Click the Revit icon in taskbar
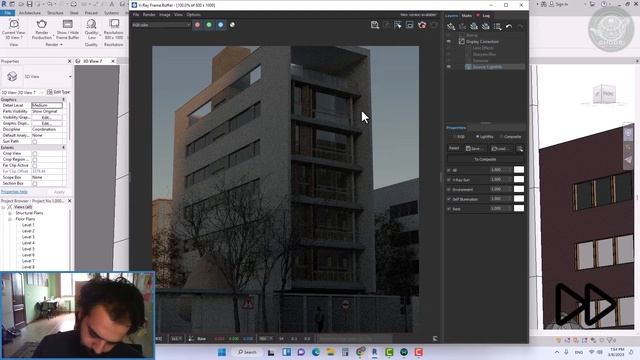The width and height of the screenshot is (640, 360). (x=374, y=352)
